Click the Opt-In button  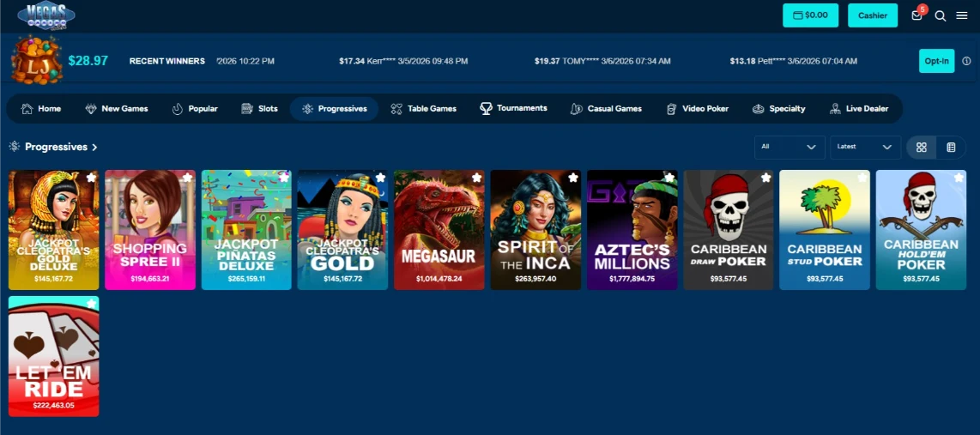[936, 61]
